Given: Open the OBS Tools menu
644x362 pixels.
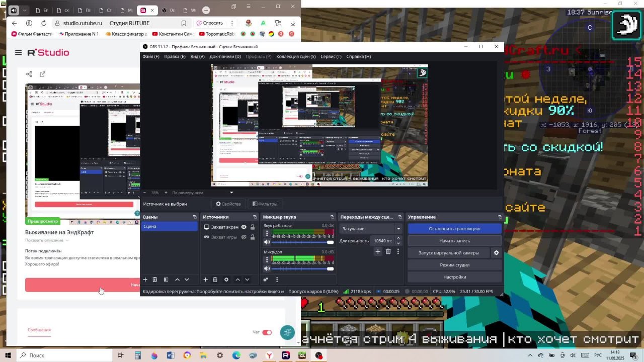Looking at the screenshot, I should [x=331, y=56].
